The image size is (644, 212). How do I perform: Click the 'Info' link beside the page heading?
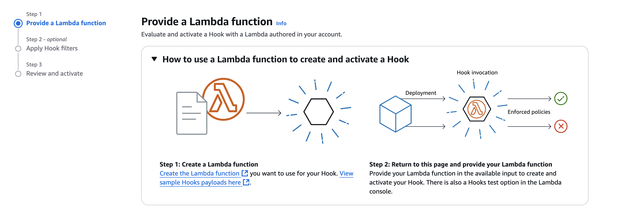(x=281, y=23)
